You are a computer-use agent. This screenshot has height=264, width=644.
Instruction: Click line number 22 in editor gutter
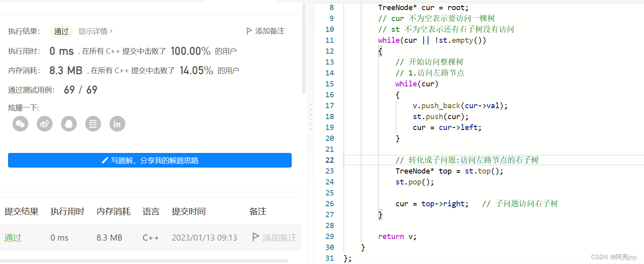[x=330, y=160]
